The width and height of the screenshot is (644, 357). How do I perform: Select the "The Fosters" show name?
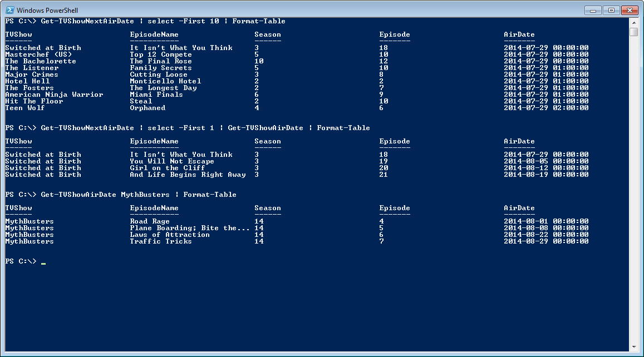coord(30,88)
